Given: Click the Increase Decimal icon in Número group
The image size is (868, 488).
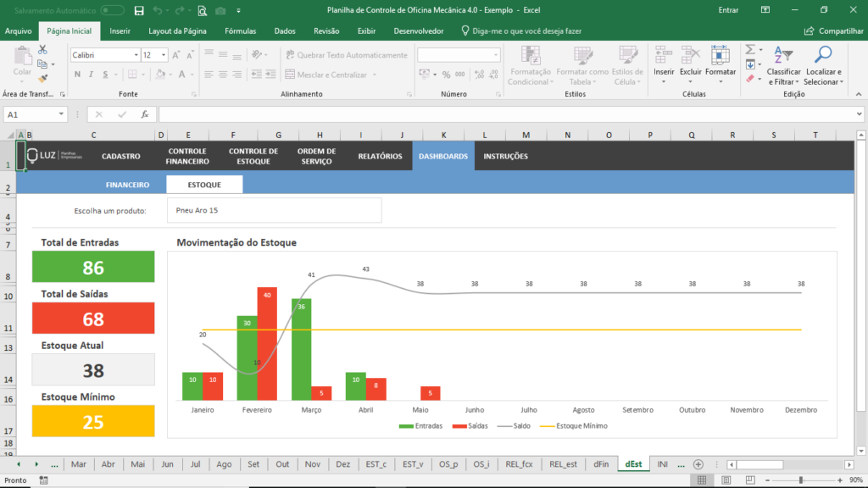Looking at the screenshot, I should click(479, 74).
